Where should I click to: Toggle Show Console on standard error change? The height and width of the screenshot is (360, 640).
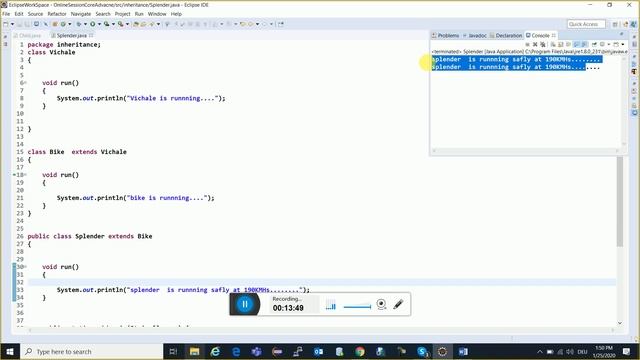tap(584, 44)
